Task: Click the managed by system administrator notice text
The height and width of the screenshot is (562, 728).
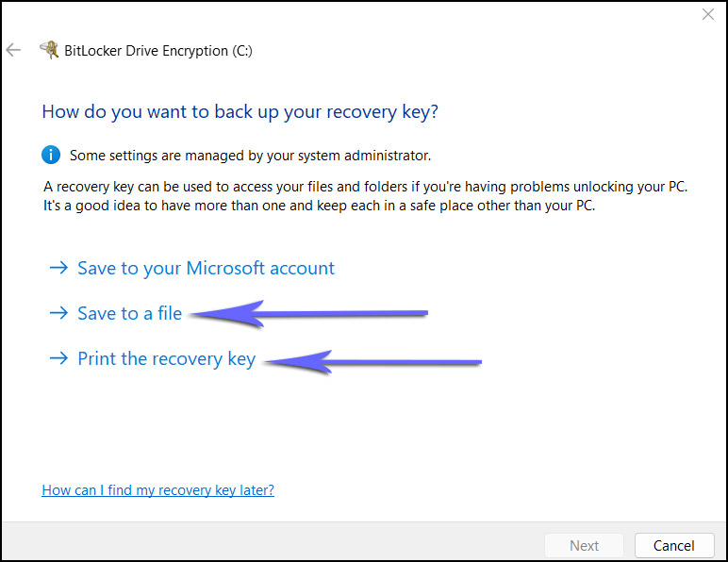Action: click(250, 156)
